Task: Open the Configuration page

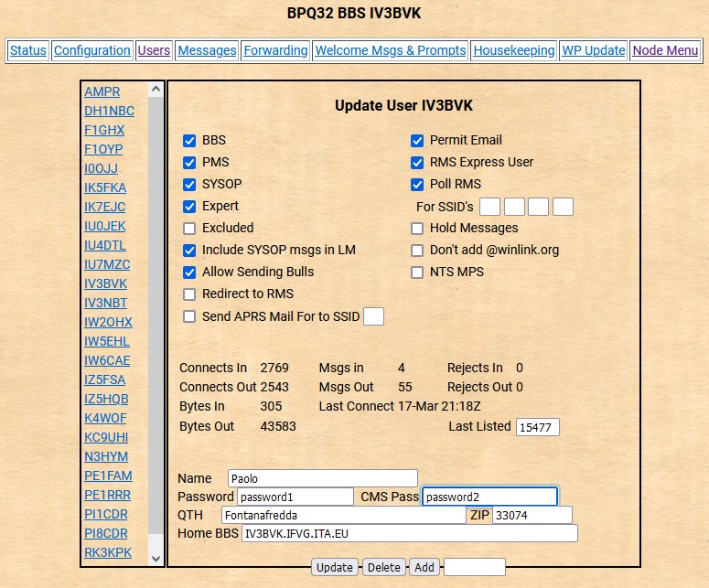Action: coord(92,50)
